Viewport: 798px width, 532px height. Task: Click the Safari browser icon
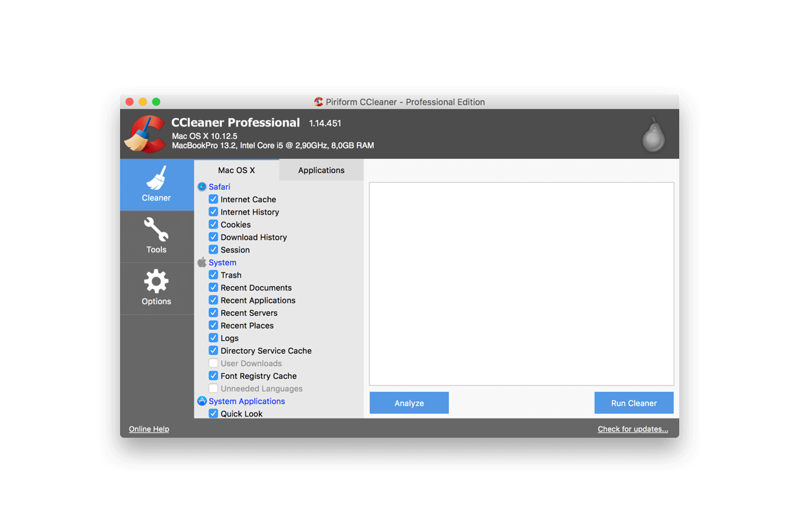click(202, 187)
